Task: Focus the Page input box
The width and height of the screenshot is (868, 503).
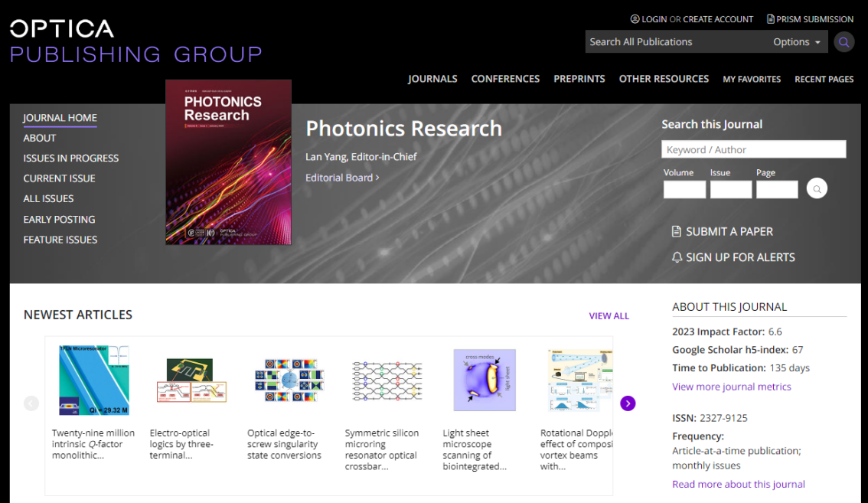Action: tap(777, 189)
